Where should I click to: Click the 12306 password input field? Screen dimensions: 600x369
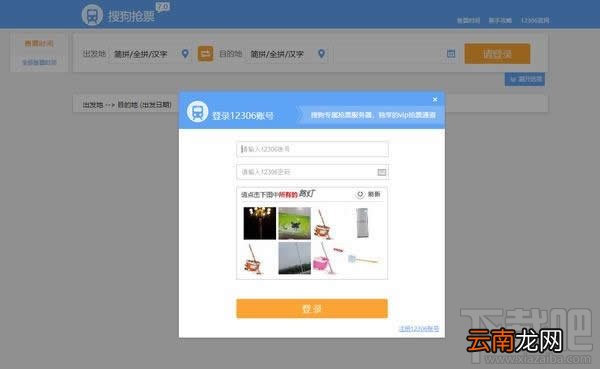312,172
